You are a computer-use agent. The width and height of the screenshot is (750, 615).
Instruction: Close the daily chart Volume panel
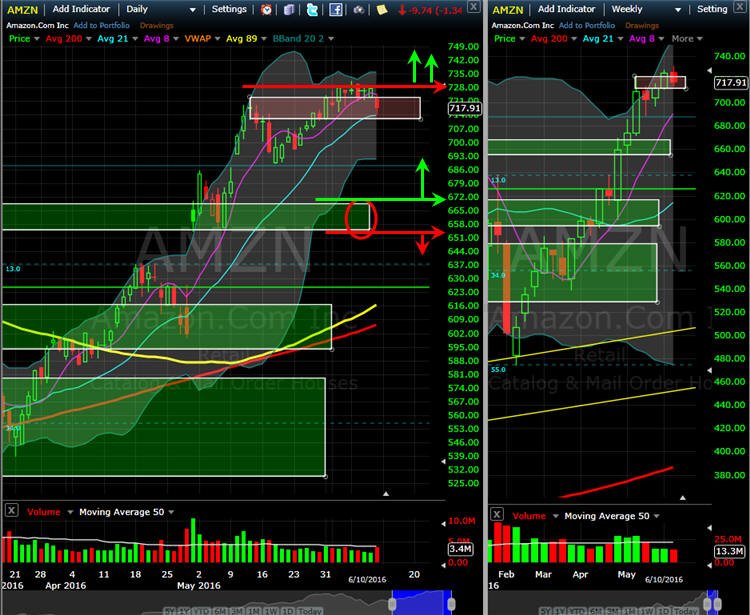[x=11, y=510]
